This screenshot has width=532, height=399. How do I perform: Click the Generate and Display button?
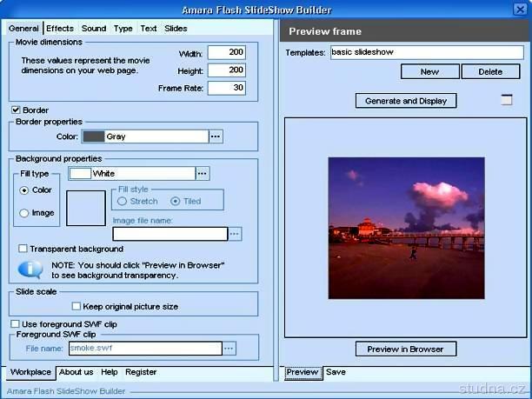click(x=406, y=101)
